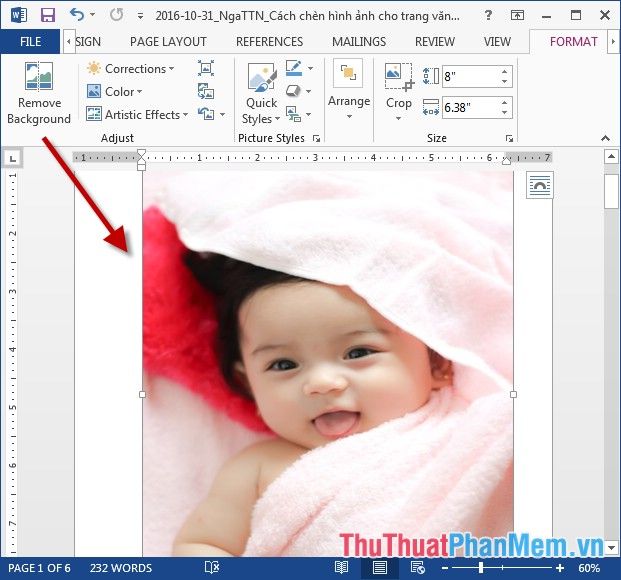Increase the picture width with up spinner

coord(505,103)
